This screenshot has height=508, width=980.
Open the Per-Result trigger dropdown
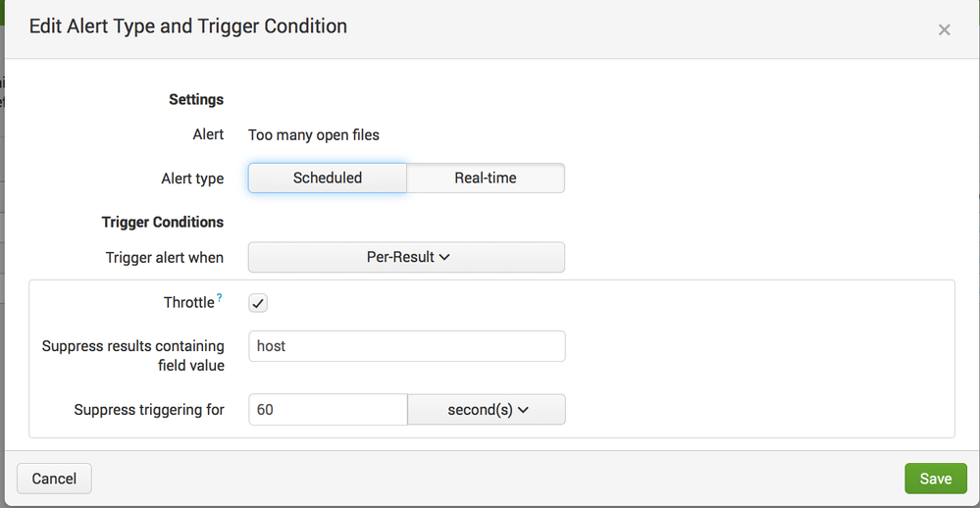406,257
